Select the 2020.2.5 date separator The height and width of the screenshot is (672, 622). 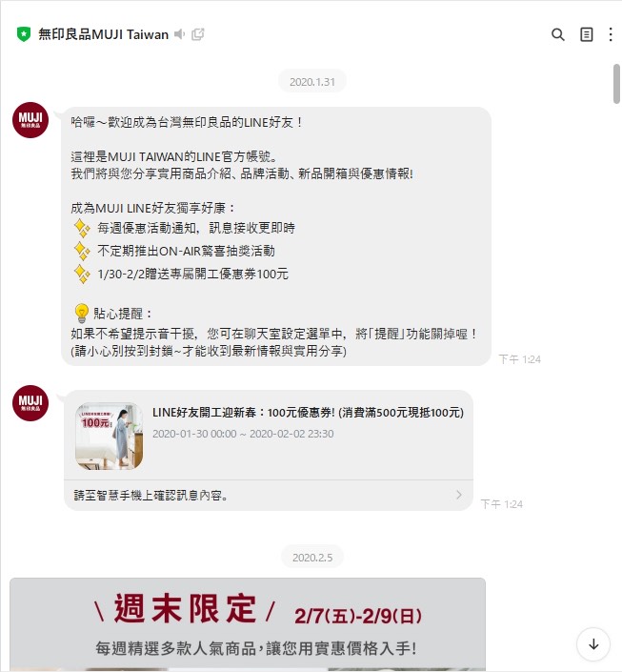click(311, 558)
